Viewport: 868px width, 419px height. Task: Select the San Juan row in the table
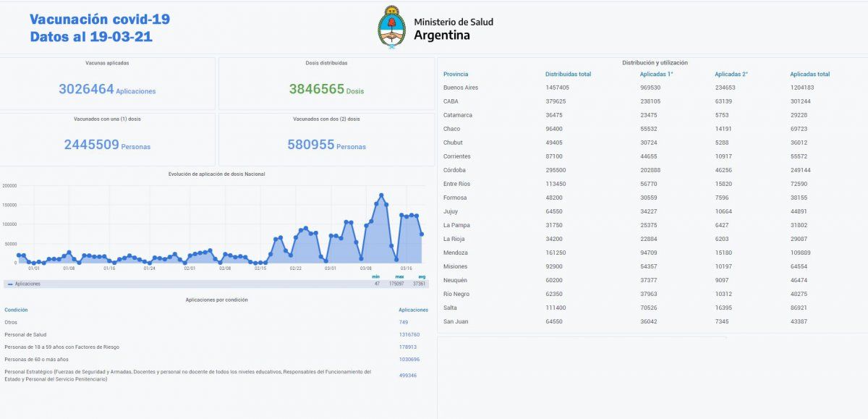455,321
